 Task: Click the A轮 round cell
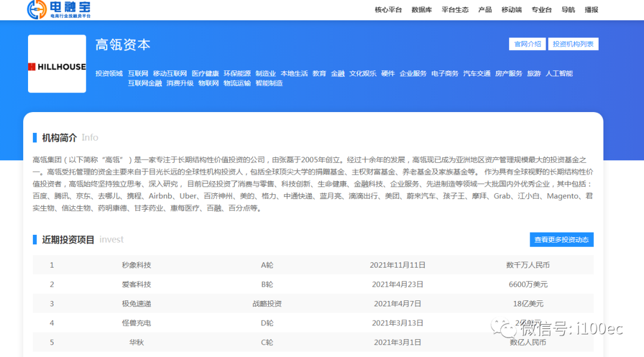(267, 265)
